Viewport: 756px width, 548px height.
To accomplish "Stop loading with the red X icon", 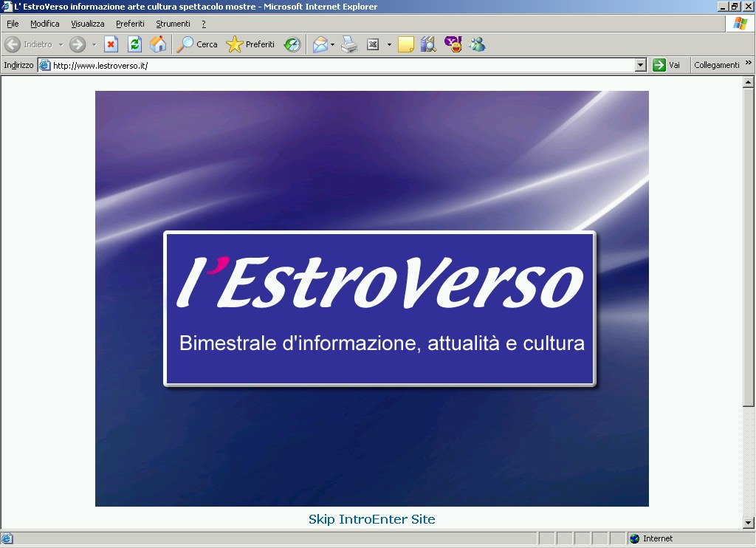I will point(111,44).
